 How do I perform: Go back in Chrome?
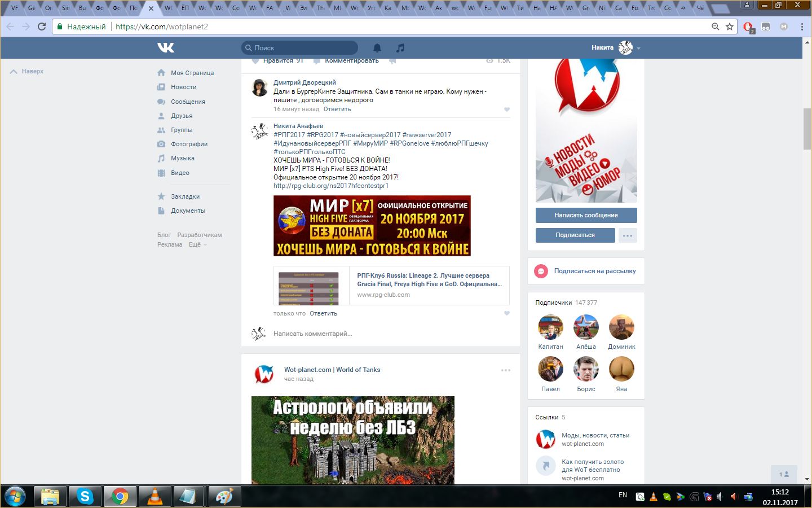(x=10, y=27)
